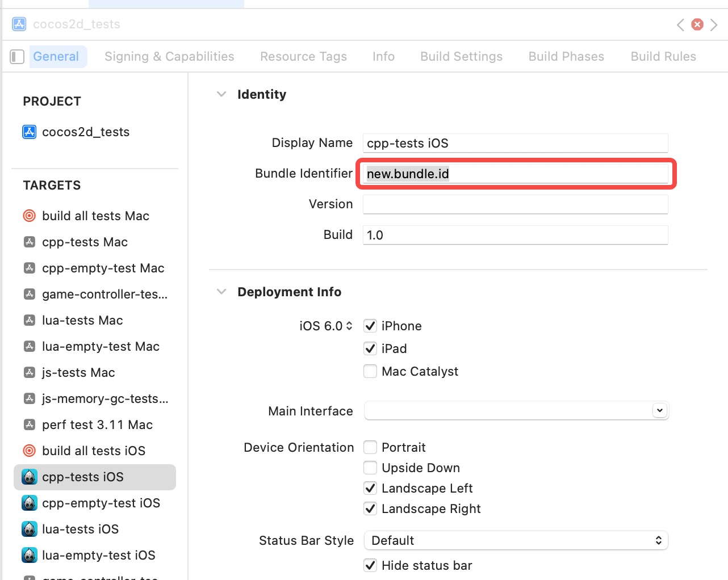Disable Landscape Left orientation
Screen dimensions: 728x580
[x=370, y=488]
